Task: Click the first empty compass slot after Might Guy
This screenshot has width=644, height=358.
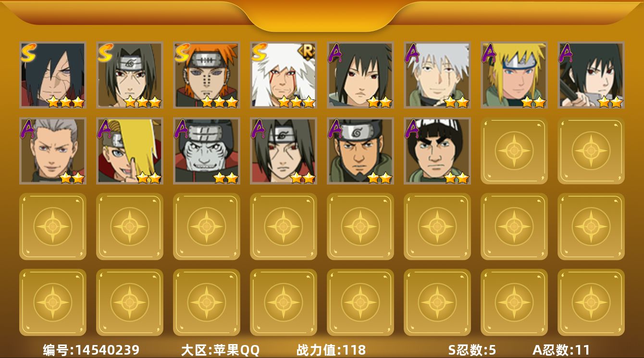Action: coord(514,151)
